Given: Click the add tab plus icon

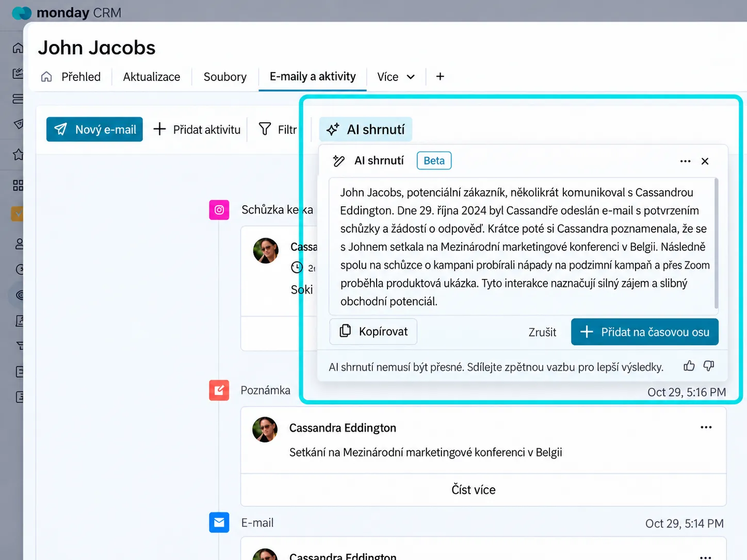Looking at the screenshot, I should 440,76.
